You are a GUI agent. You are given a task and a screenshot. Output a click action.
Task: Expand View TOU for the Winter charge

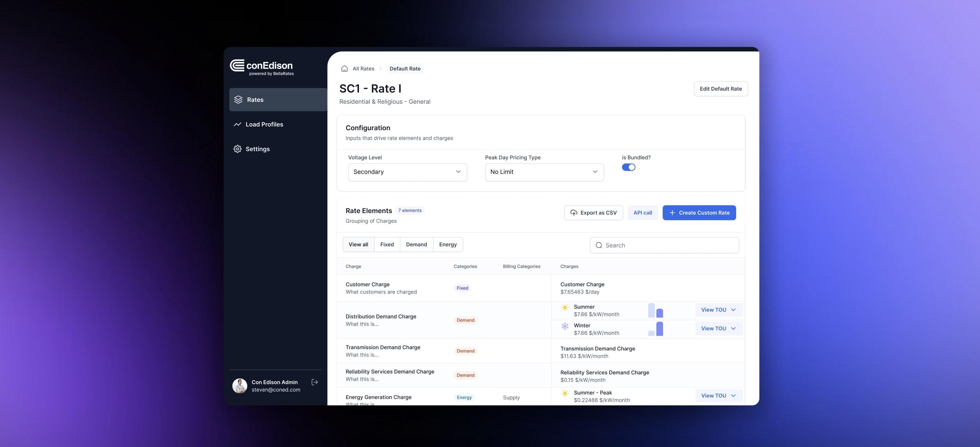coord(718,328)
